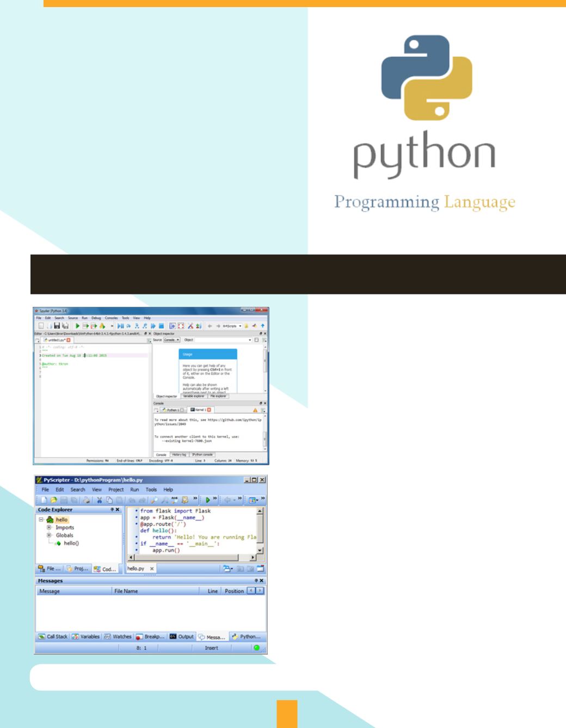The width and height of the screenshot is (566, 728).
Task: Click the Spyder forward arrow navigation icon
Action: click(x=218, y=325)
